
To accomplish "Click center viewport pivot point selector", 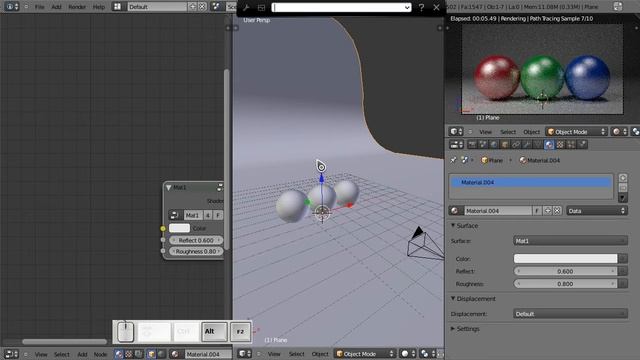I will tap(427, 353).
